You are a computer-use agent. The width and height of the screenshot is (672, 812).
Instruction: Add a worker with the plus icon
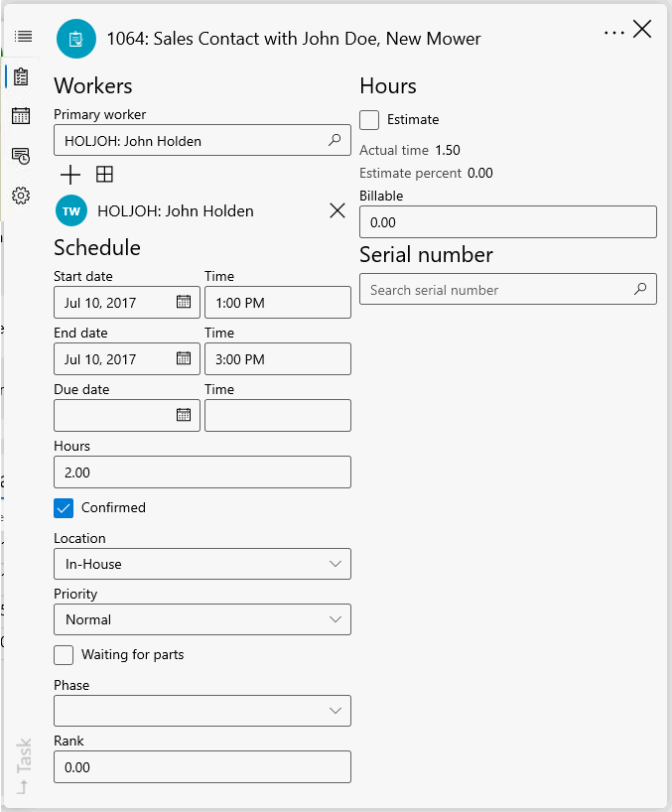tap(70, 176)
